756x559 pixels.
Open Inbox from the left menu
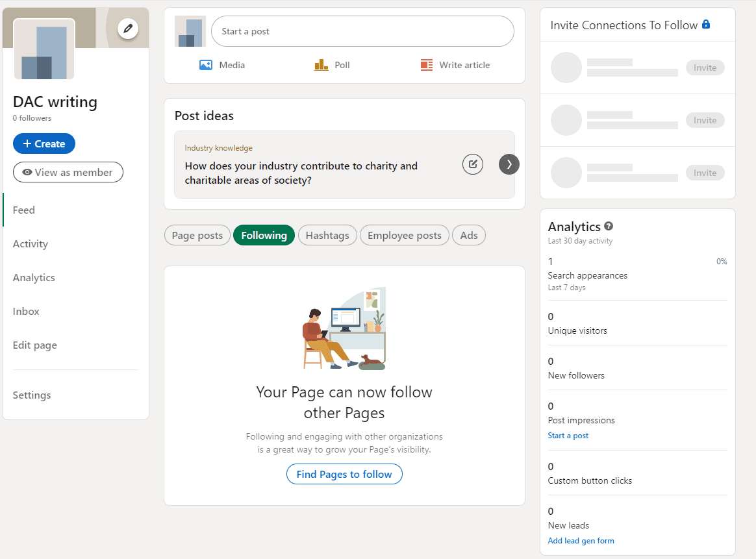point(25,311)
